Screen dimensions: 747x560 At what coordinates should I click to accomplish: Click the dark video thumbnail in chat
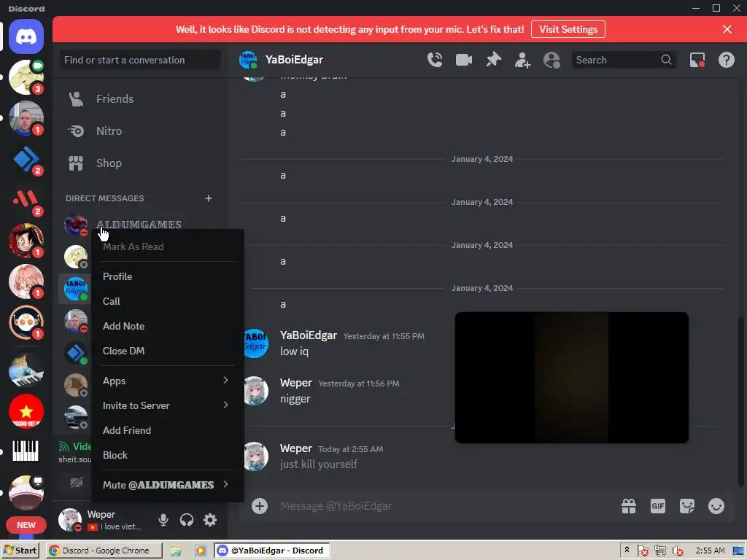tap(572, 378)
